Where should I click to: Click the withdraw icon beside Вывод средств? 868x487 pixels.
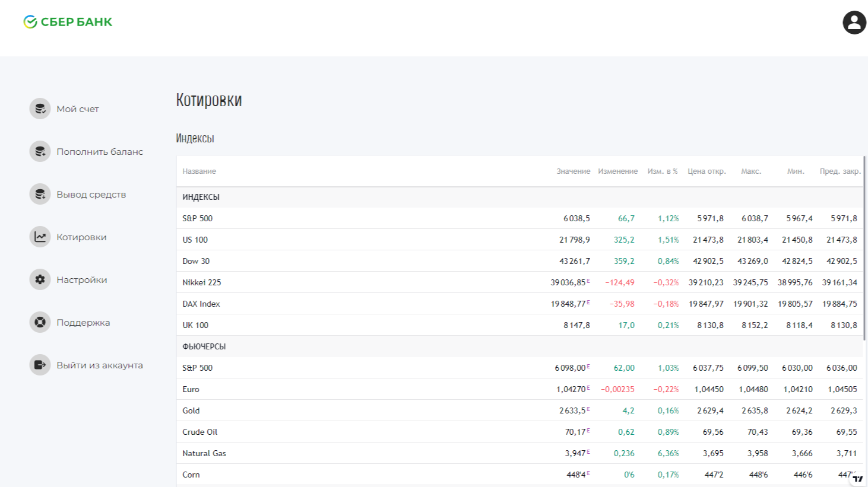point(40,194)
